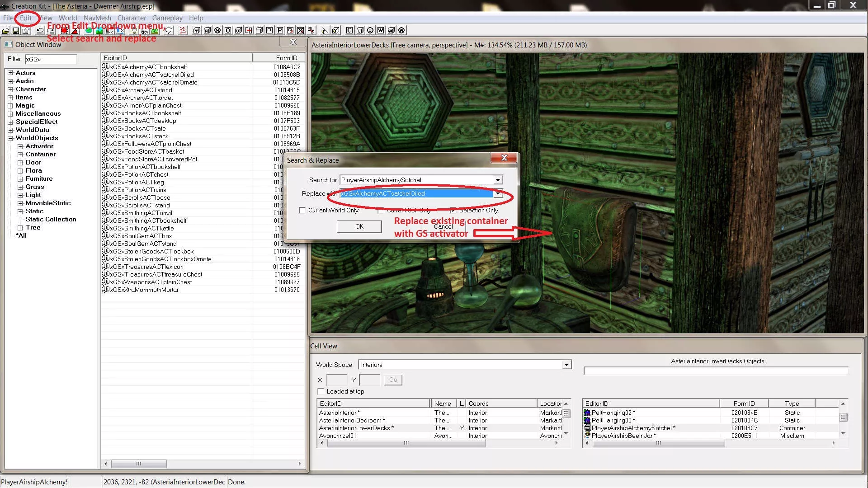Image resolution: width=868 pixels, height=488 pixels.
Task: Click the cell list horizontal scrollbar thumb
Action: pyautogui.click(x=406, y=443)
